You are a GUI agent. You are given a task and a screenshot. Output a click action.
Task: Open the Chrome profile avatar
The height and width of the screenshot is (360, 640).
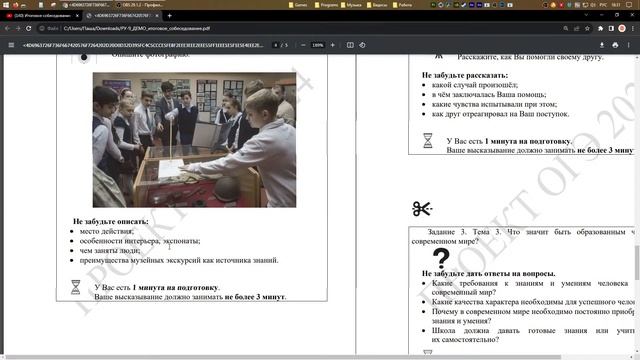tap(622, 28)
